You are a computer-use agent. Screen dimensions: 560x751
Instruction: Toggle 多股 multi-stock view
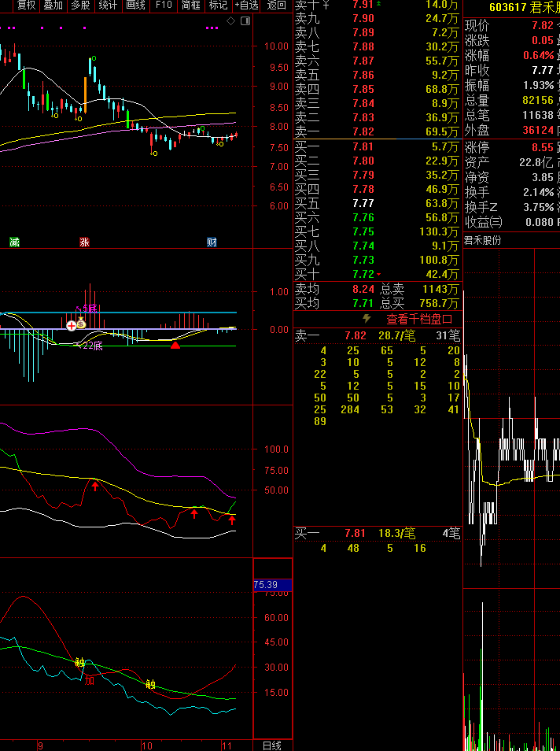(x=79, y=6)
